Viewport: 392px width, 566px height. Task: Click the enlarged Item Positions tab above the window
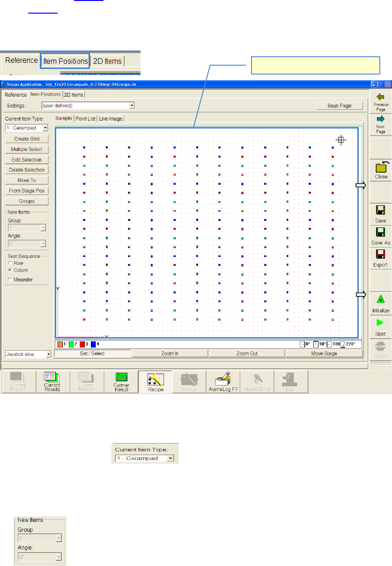pos(65,61)
